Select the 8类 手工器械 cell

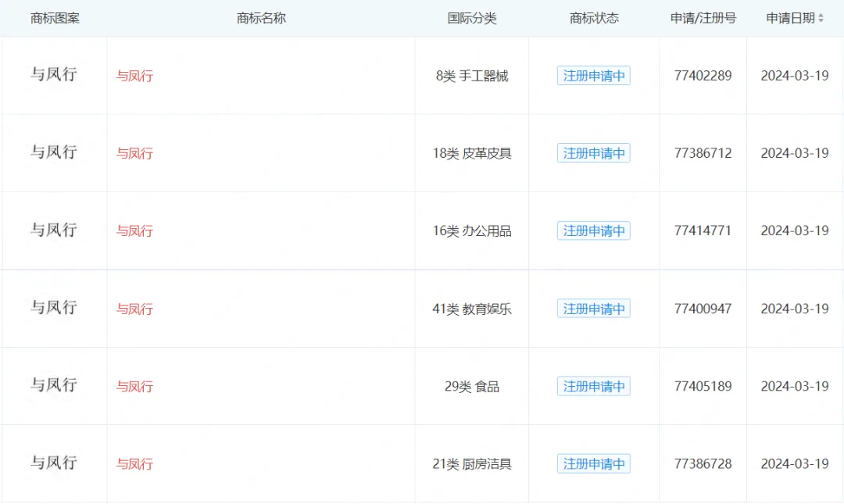pos(472,76)
